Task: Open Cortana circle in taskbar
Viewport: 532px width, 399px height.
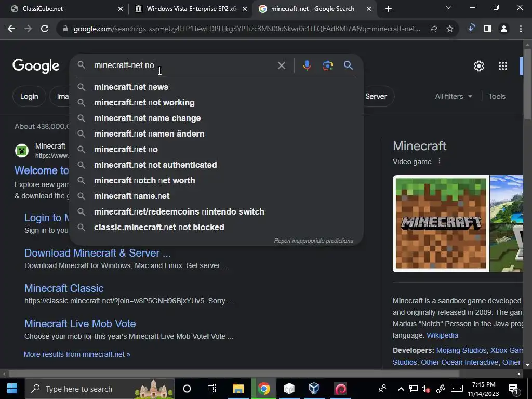Action: (x=187, y=389)
